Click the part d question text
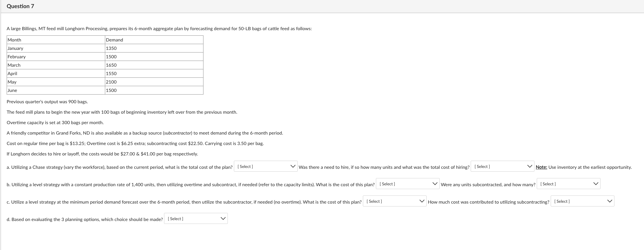Image resolution: width=644 pixels, height=250 pixels. tap(85, 219)
